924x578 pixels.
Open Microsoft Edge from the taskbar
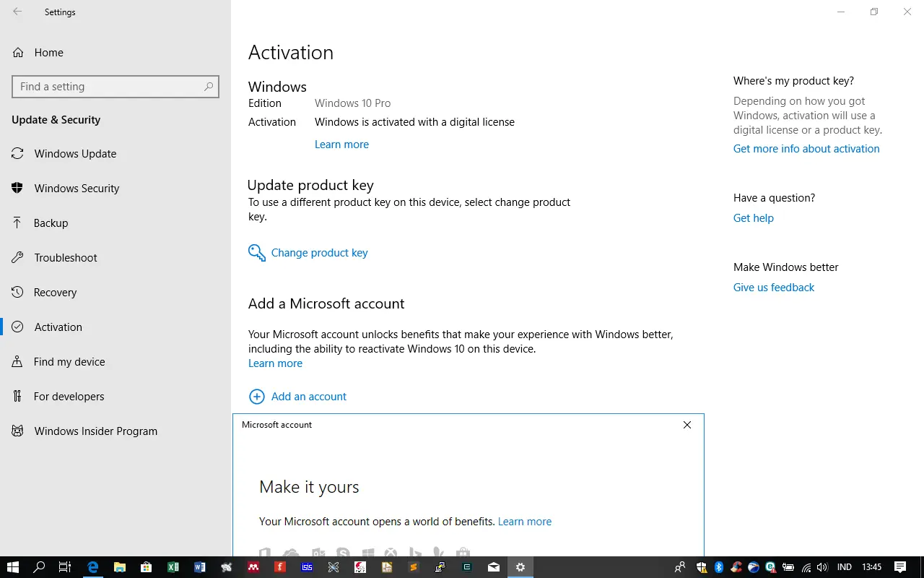[x=92, y=567]
